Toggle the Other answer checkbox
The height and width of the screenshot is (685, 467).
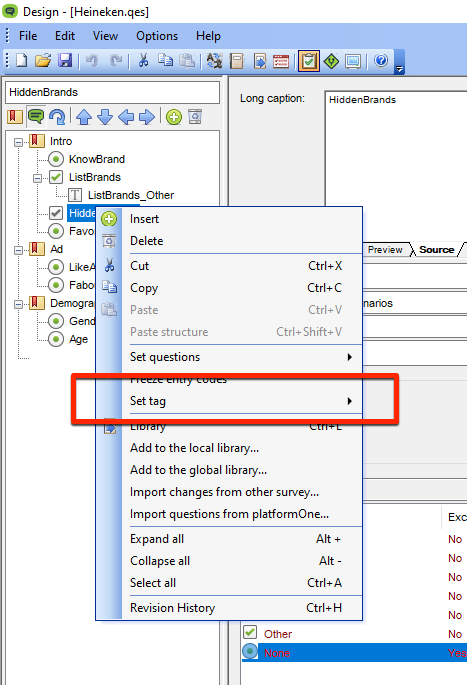[x=250, y=632]
